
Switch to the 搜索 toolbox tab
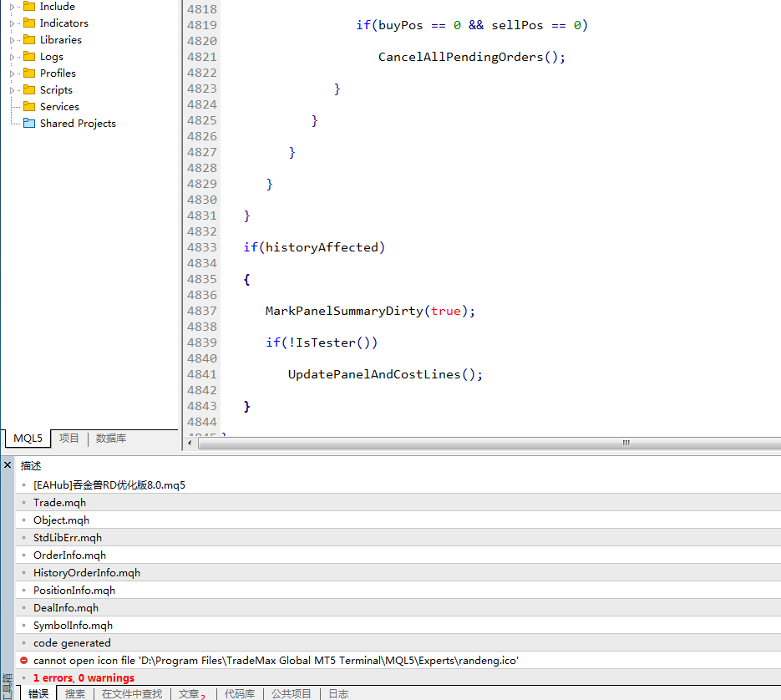click(74, 693)
